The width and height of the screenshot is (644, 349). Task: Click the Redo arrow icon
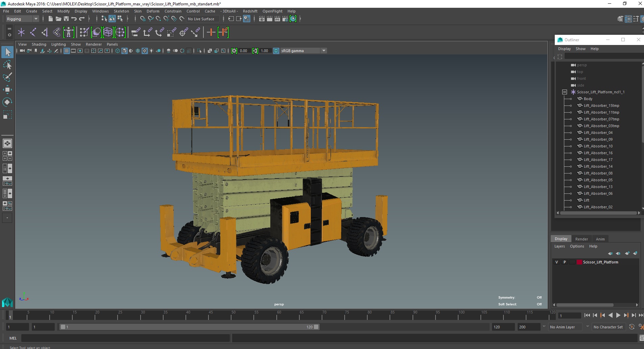tap(82, 19)
